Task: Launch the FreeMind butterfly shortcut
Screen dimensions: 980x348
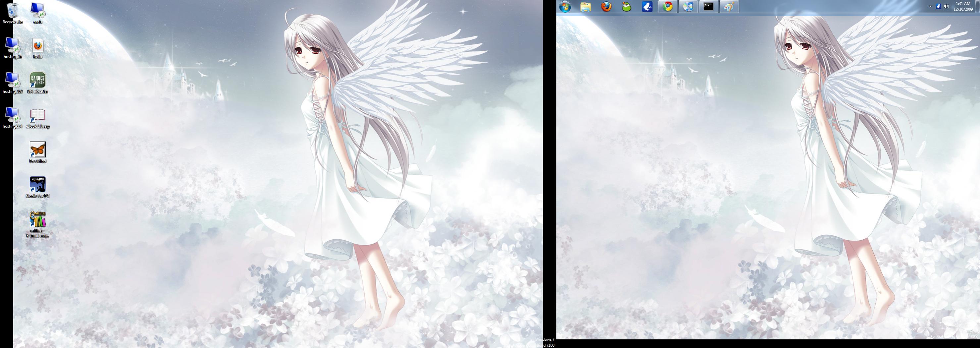Action: (38, 153)
